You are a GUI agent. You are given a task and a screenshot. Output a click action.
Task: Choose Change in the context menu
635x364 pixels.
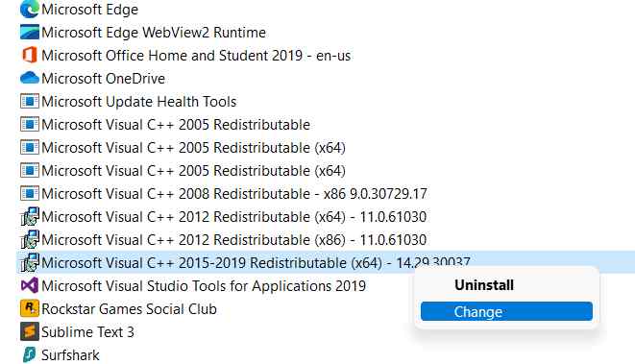pyautogui.click(x=506, y=311)
